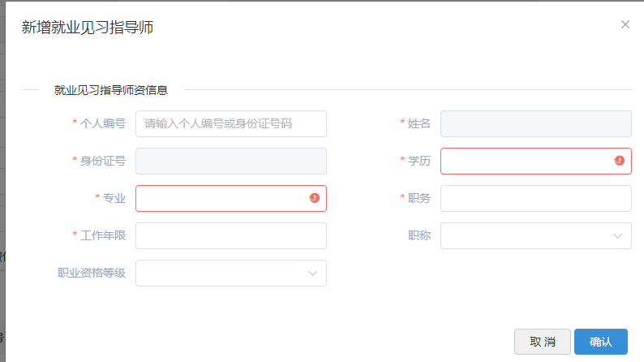Select the 职务 input field
Image resolution: width=644 pixels, height=362 pixels.
tap(535, 198)
